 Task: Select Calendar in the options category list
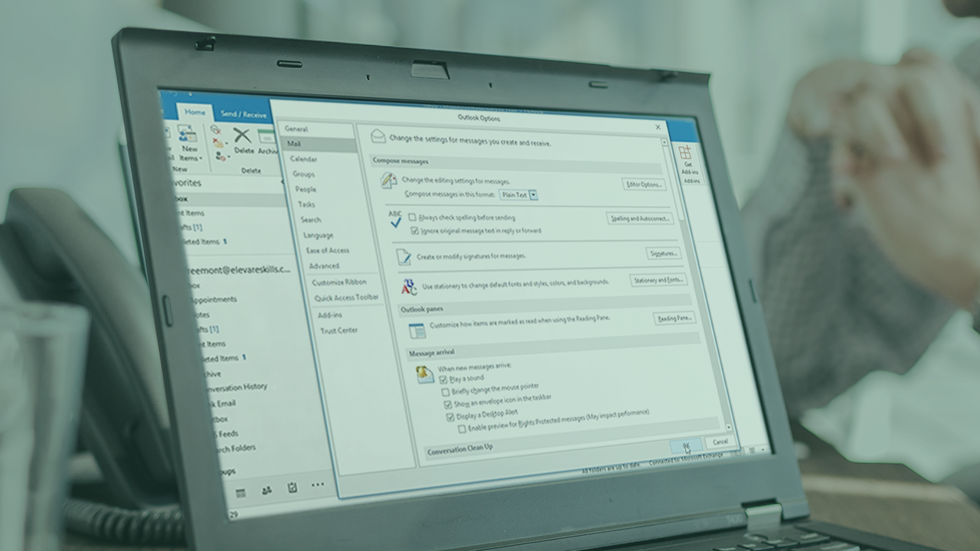coord(303,159)
